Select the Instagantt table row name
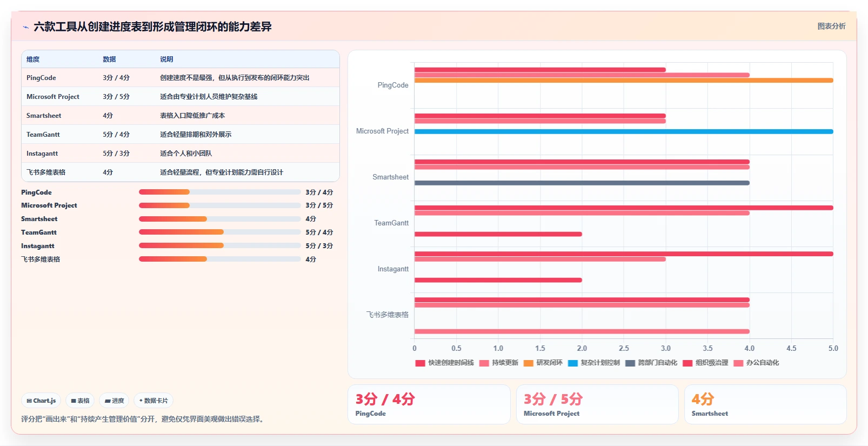This screenshot has height=446, width=868. (42, 154)
